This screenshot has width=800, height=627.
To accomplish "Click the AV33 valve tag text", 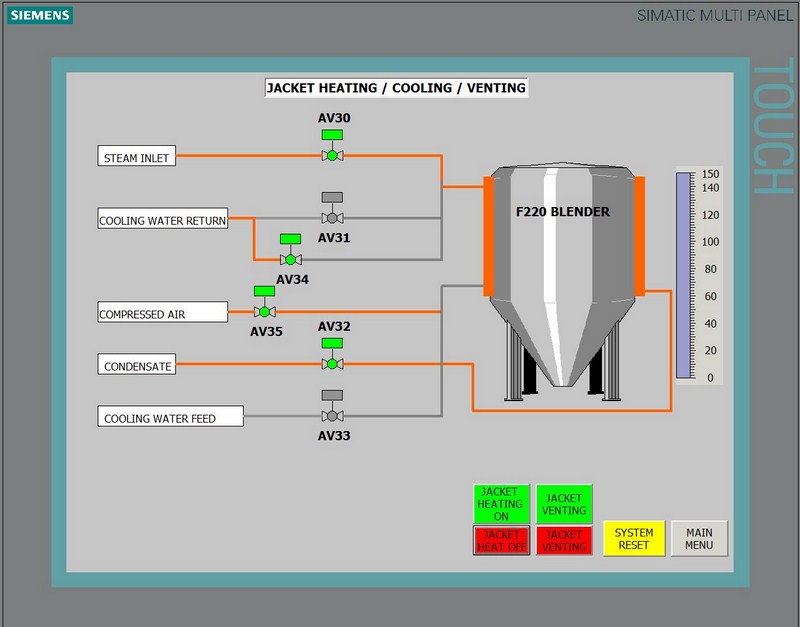I will point(334,436).
